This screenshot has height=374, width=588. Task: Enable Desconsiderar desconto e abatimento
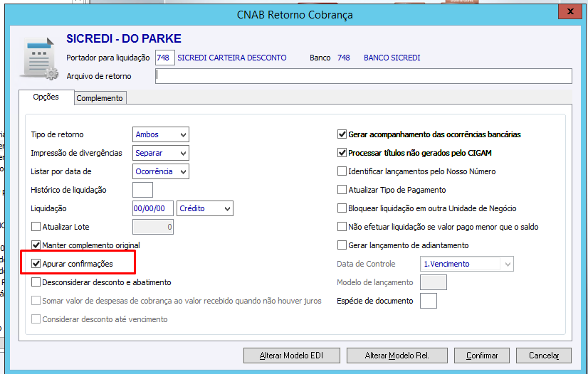click(x=36, y=282)
